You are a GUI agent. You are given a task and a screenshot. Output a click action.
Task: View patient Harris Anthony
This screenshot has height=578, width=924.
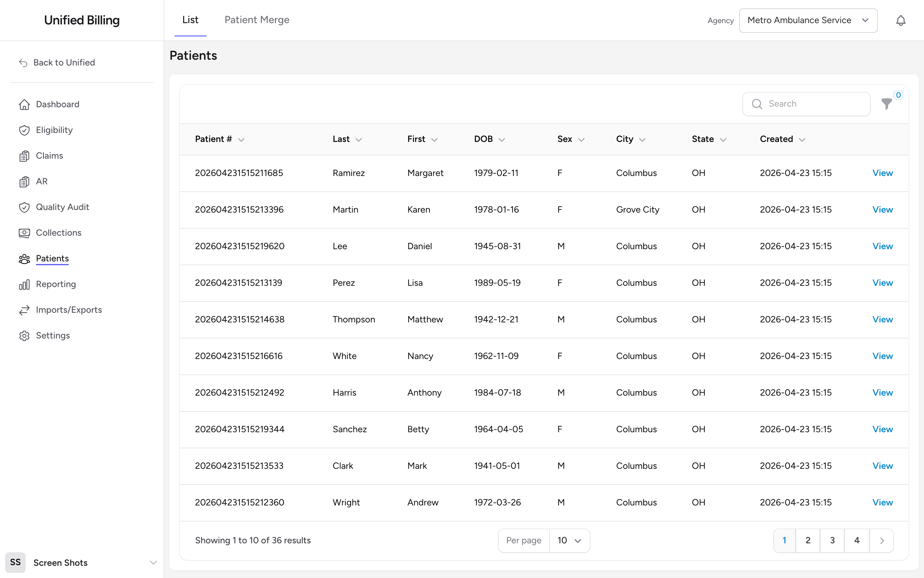tap(882, 393)
